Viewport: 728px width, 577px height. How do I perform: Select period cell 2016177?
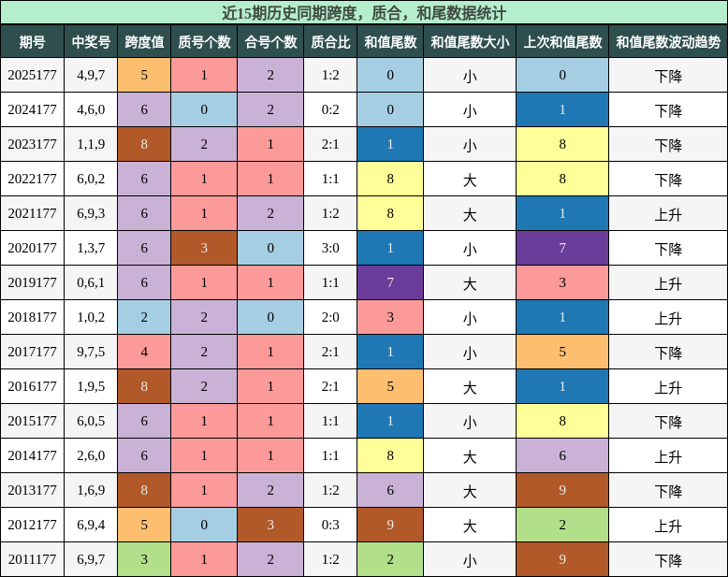point(32,386)
